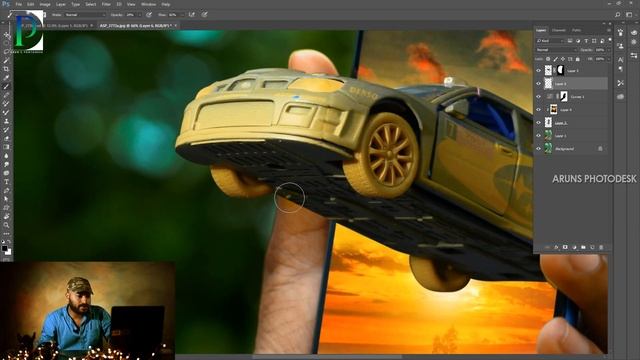Hide the Layer 4 sunset layer
Viewport: 640px width, 360px height.
point(538,110)
